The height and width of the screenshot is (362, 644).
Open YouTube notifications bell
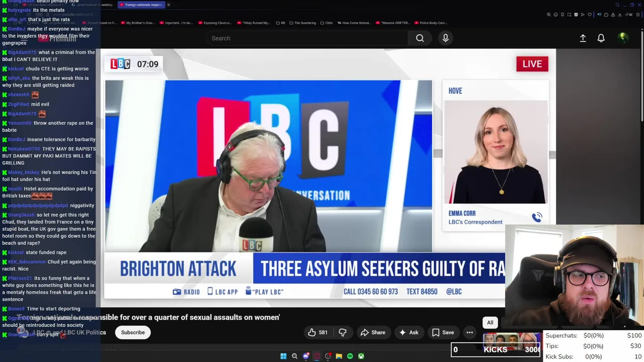point(601,38)
